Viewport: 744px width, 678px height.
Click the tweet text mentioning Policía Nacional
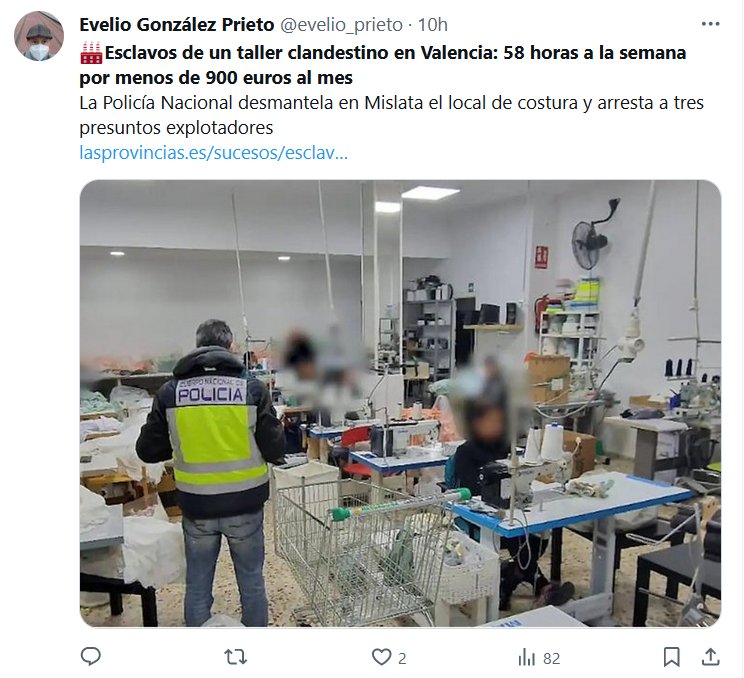[x=391, y=115]
